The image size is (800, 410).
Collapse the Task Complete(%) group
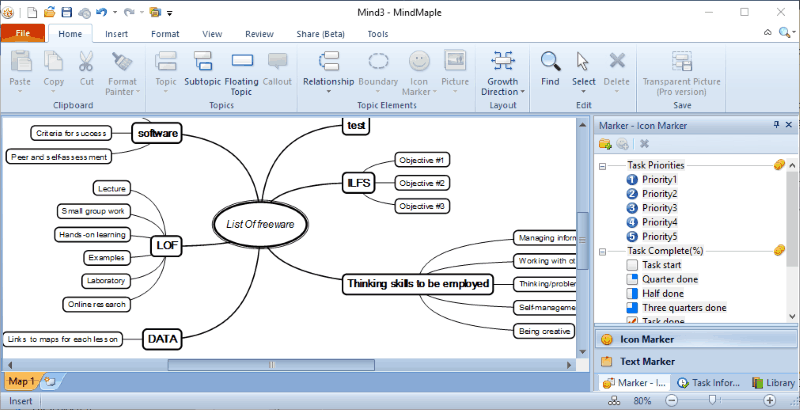point(603,251)
